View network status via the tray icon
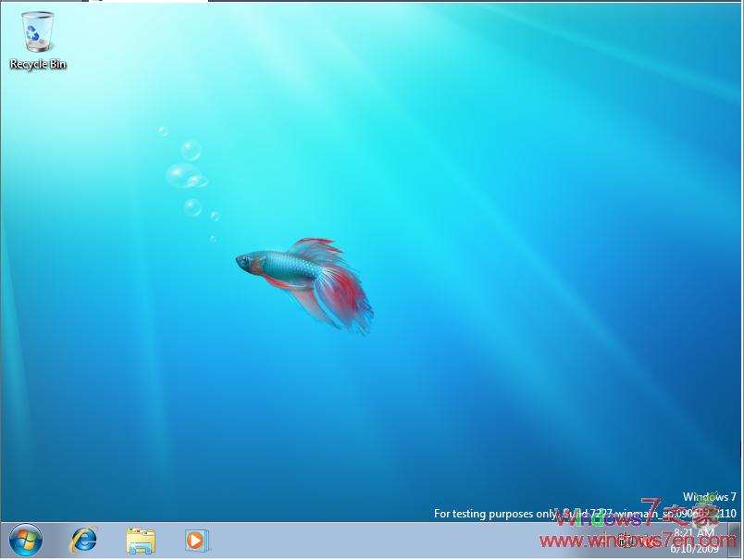 pyautogui.click(x=639, y=541)
